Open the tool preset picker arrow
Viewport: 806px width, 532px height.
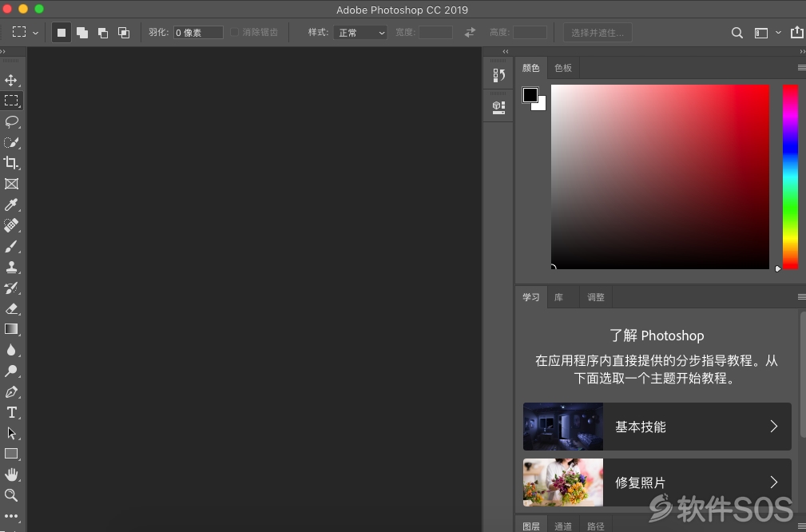(35, 33)
